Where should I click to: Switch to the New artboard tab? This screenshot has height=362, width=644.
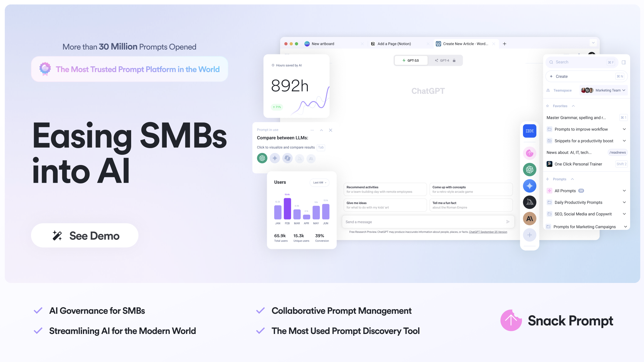point(323,44)
